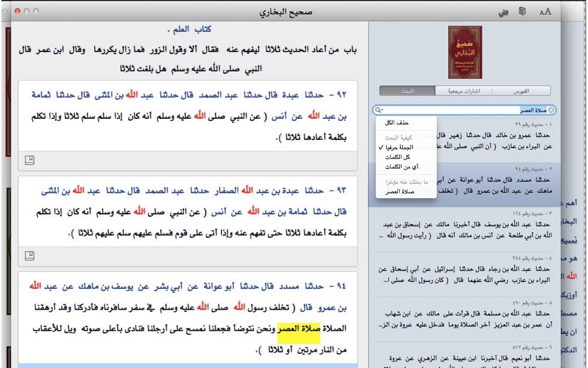
Task: Bookmark hadith 93 using its bookmark icon
Action: click(x=30, y=256)
